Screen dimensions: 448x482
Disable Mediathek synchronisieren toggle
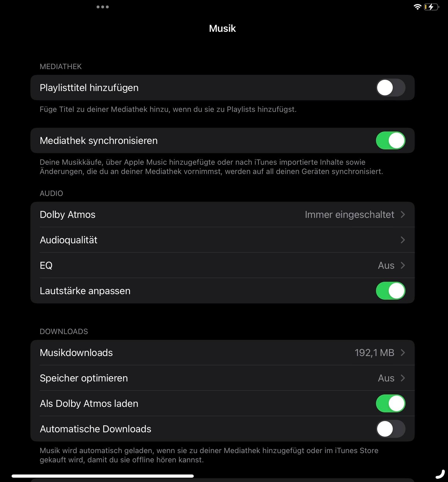pyautogui.click(x=390, y=140)
